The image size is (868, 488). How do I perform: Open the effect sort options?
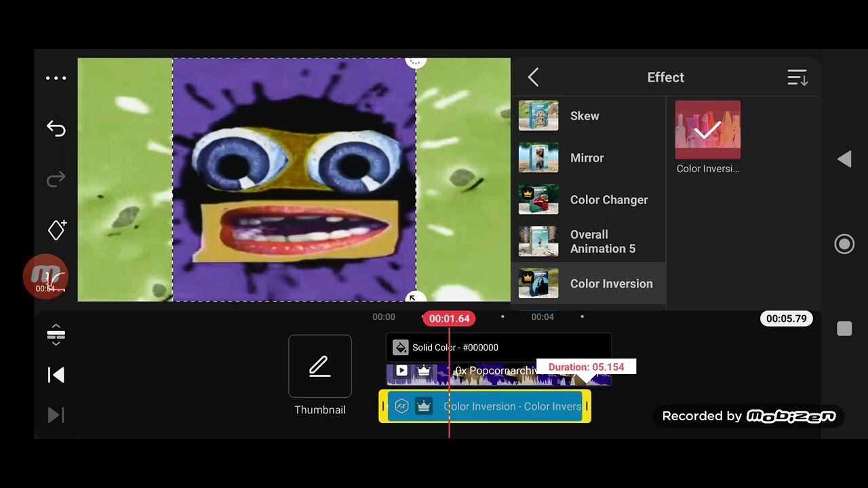point(797,77)
